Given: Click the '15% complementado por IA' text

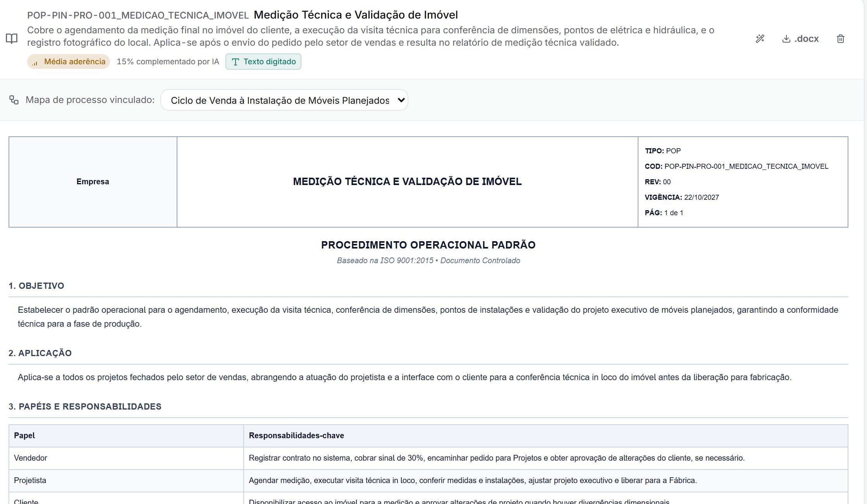Looking at the screenshot, I should point(168,62).
